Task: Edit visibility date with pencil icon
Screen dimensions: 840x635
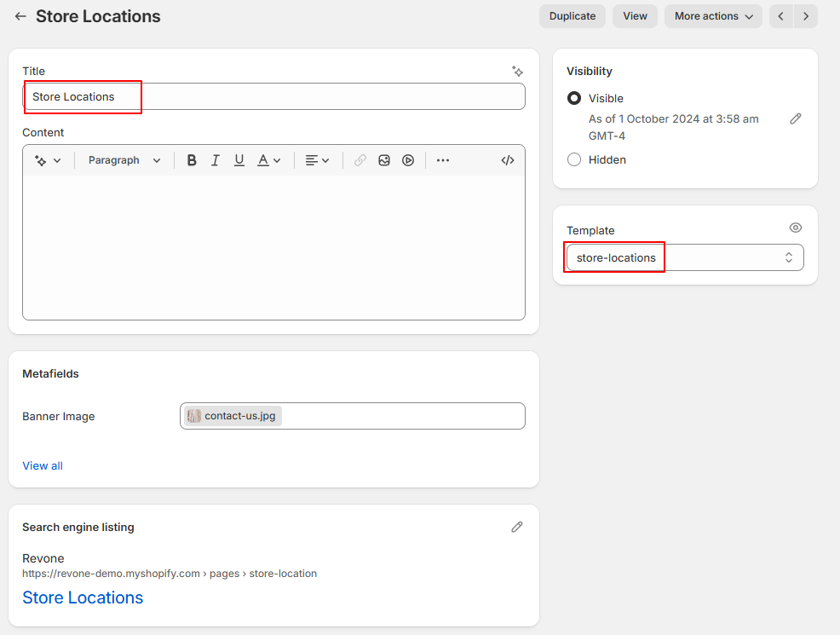Action: pos(796,119)
